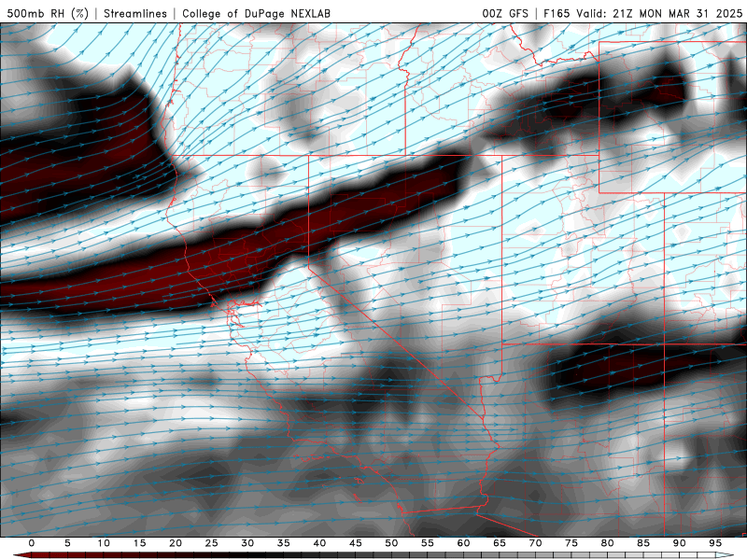Click the 75 label on the color scale
This screenshot has width=747, height=560.
point(571,543)
